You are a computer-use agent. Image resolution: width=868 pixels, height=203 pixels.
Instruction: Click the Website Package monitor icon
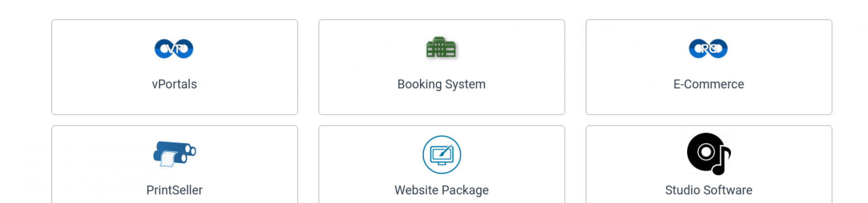[442, 155]
